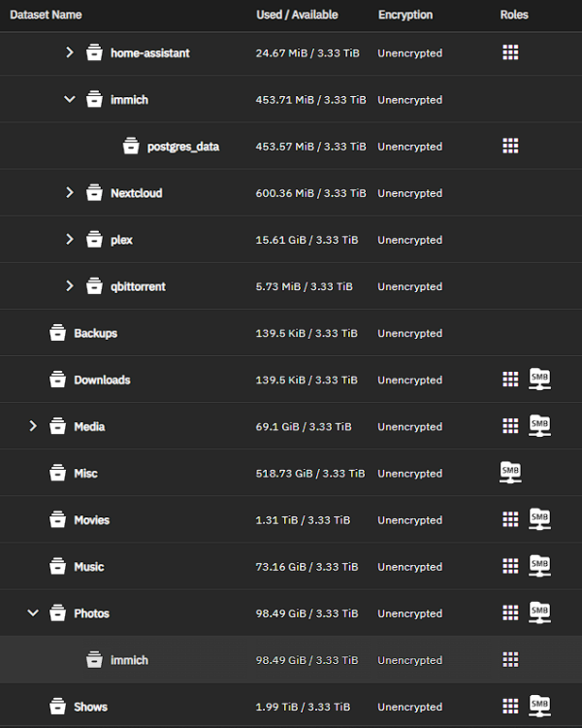Select the immich dataset under Photos
The width and height of the screenshot is (582, 728).
[x=129, y=660]
